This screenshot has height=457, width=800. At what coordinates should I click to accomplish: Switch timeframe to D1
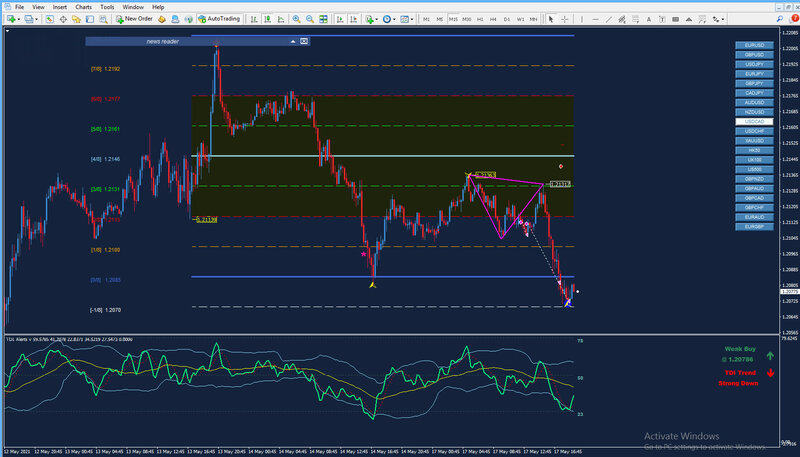507,19
